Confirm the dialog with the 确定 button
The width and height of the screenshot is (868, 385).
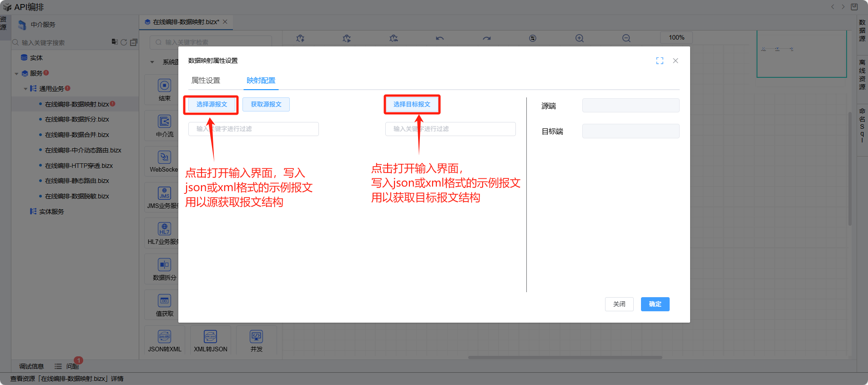[655, 304]
